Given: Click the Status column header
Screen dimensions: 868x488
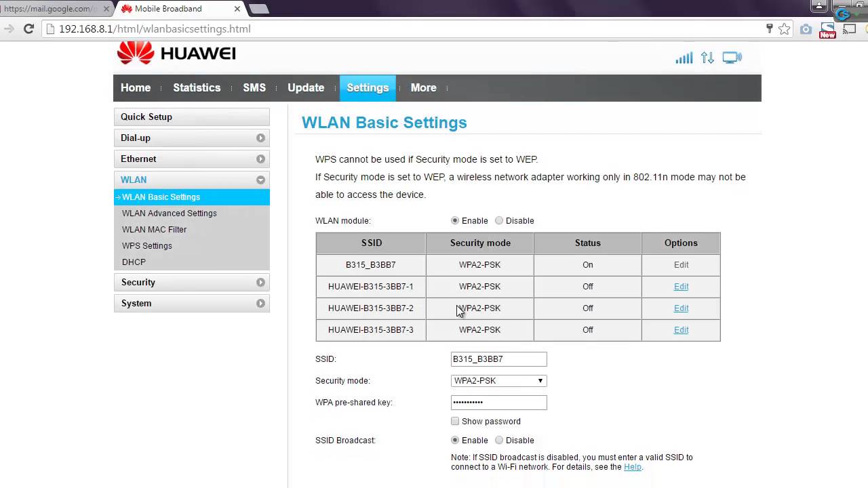Looking at the screenshot, I should tap(587, 243).
